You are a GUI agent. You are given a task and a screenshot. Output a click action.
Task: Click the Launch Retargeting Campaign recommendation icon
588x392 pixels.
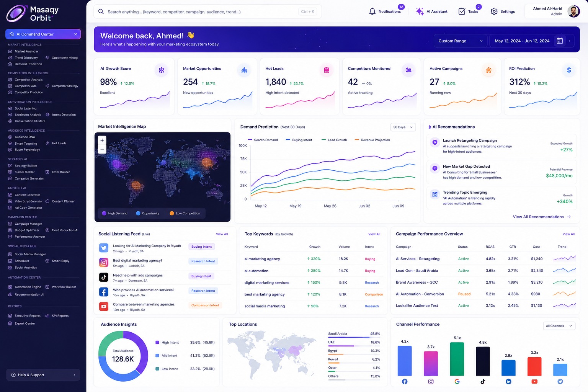coord(435,142)
